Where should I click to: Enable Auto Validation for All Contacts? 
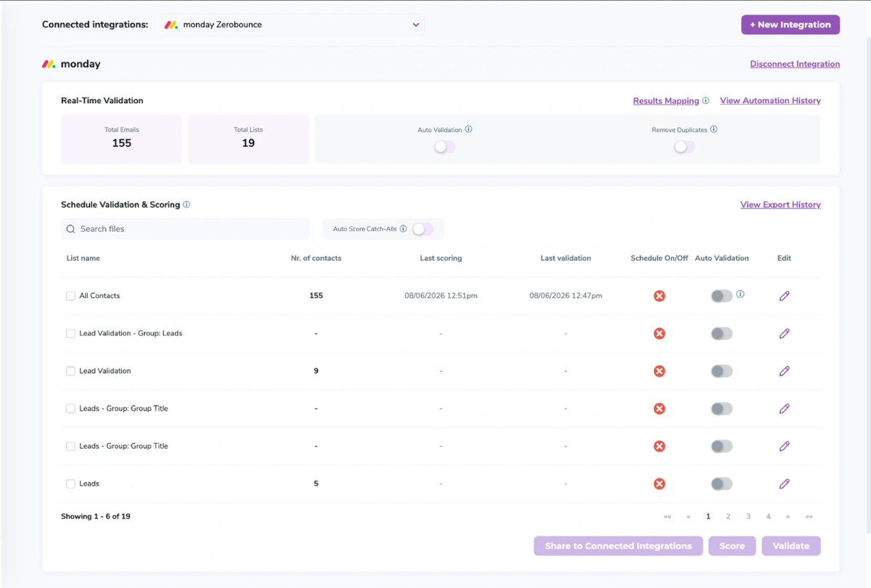[721, 296]
